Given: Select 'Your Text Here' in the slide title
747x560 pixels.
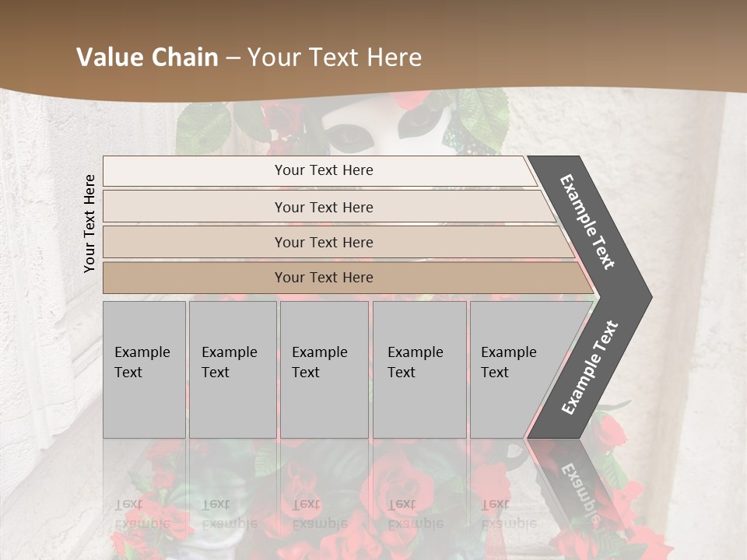Looking at the screenshot, I should tap(335, 58).
